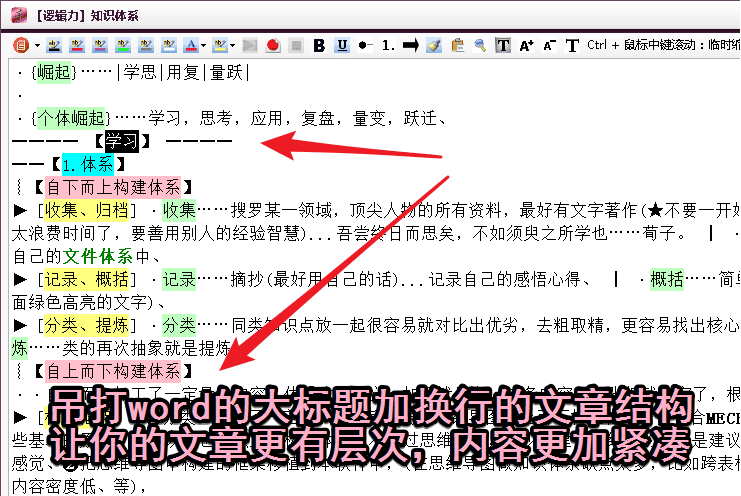This screenshot has width=741, height=496.
Task: Click the green bold text 文件体系
Action: pos(98,256)
